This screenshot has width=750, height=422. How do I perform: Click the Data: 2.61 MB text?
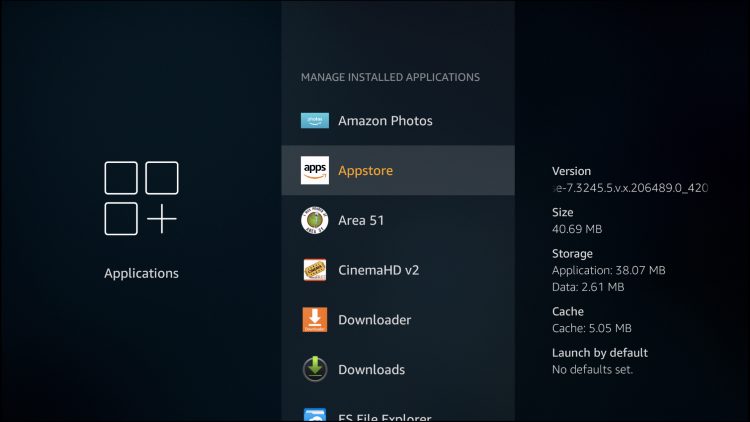[x=588, y=287]
